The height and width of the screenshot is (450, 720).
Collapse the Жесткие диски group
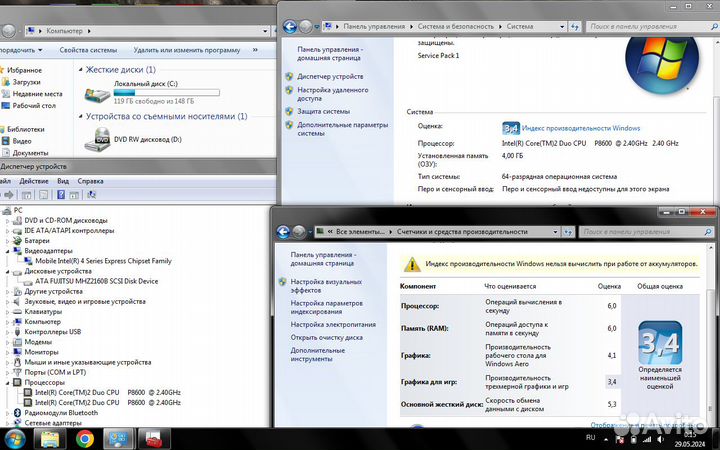pos(80,70)
